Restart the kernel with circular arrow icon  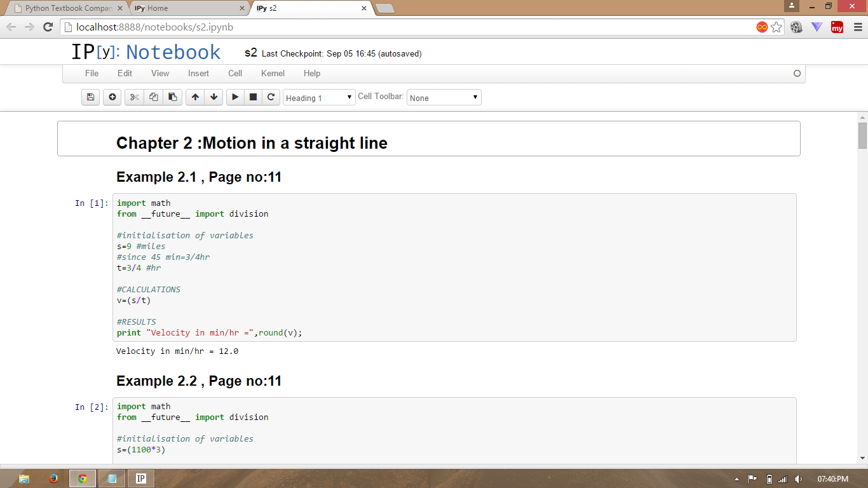[271, 97]
